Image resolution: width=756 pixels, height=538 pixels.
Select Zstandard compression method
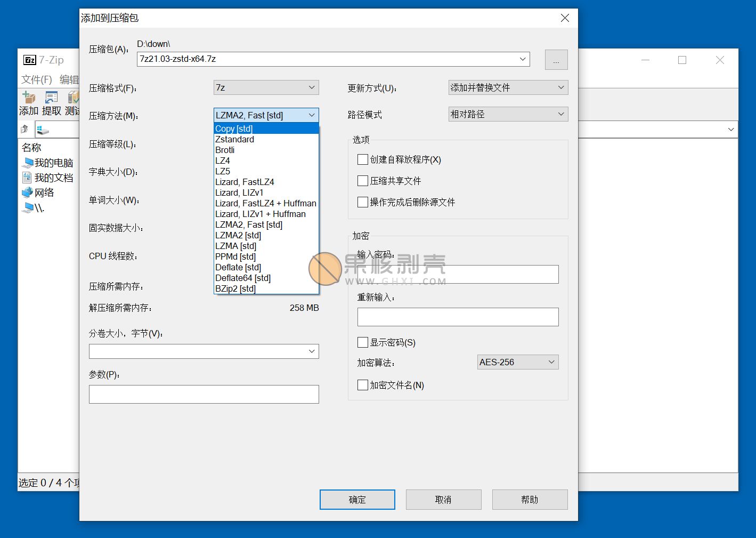pos(266,139)
